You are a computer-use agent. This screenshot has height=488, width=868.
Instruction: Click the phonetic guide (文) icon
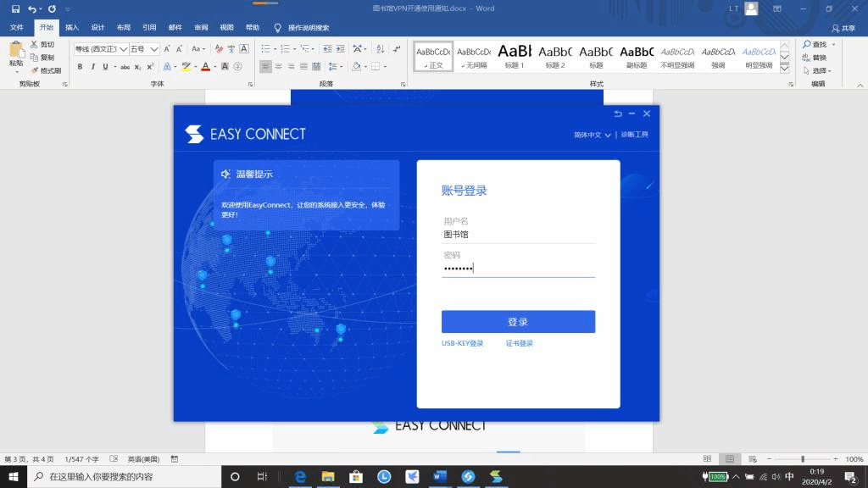(x=231, y=49)
